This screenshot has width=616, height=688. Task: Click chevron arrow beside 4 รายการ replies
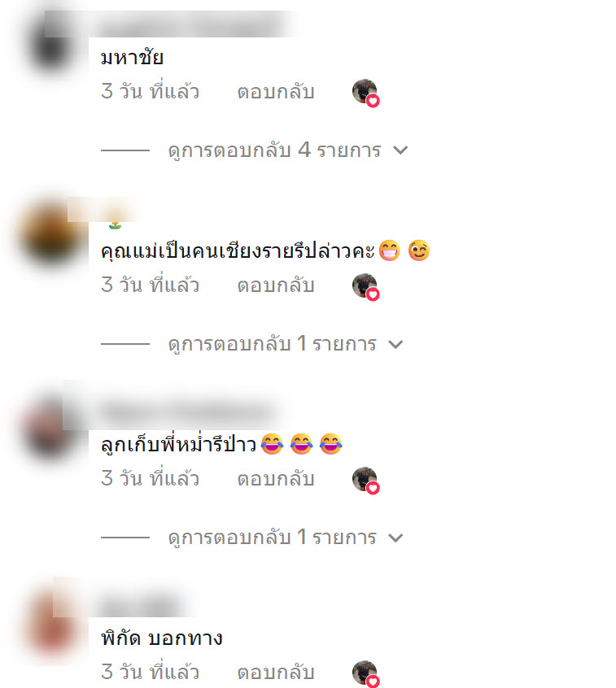[400, 150]
